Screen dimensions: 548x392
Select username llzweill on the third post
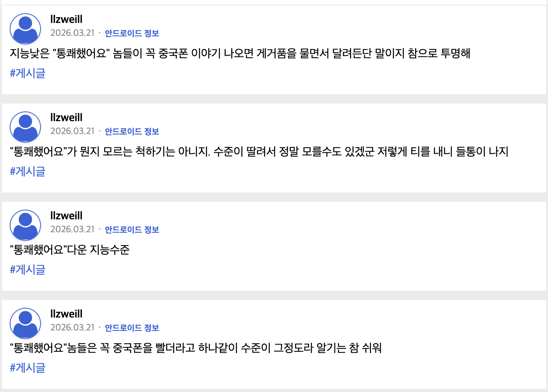[66, 215]
